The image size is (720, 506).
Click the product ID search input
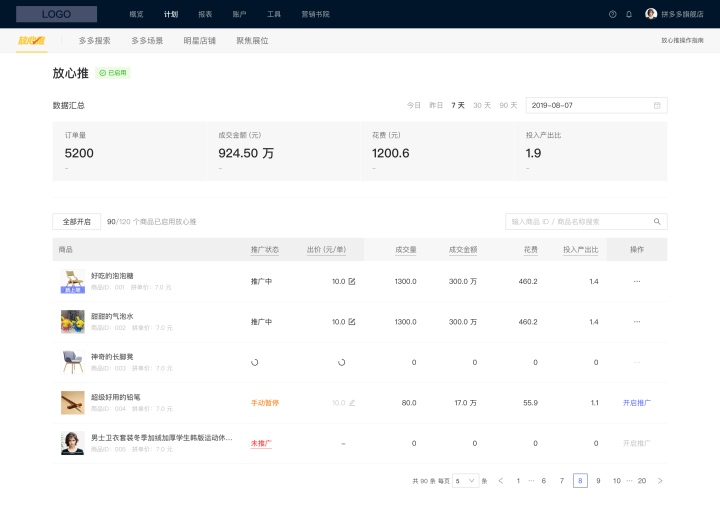point(578,222)
